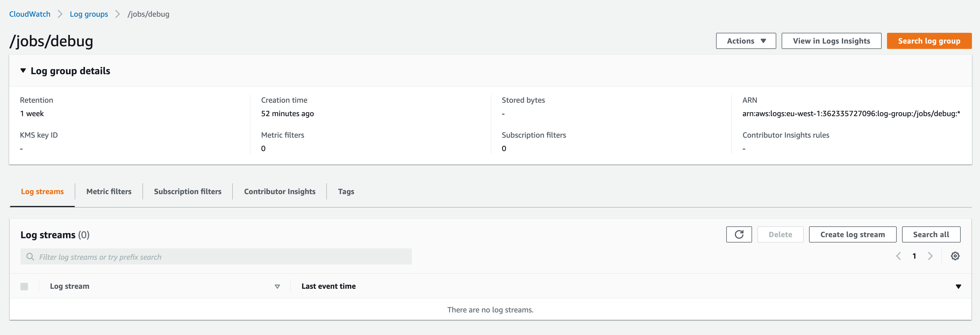The image size is (980, 335).
Task: Go to previous page of log streams
Action: point(899,256)
